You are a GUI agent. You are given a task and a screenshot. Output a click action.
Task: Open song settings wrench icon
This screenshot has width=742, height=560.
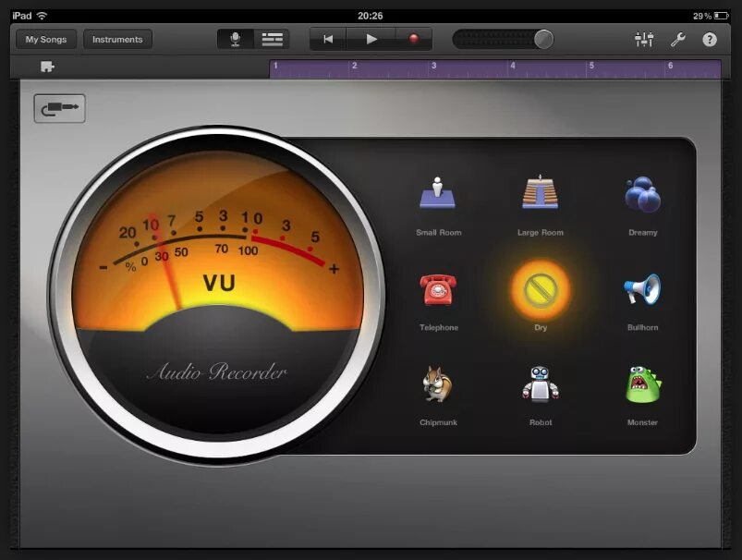(677, 40)
